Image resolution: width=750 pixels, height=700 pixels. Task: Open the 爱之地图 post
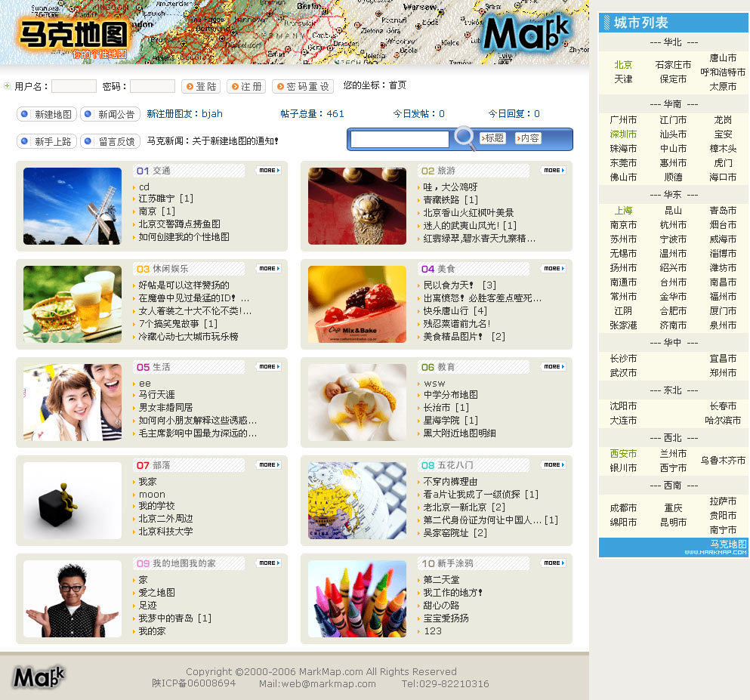(x=156, y=593)
